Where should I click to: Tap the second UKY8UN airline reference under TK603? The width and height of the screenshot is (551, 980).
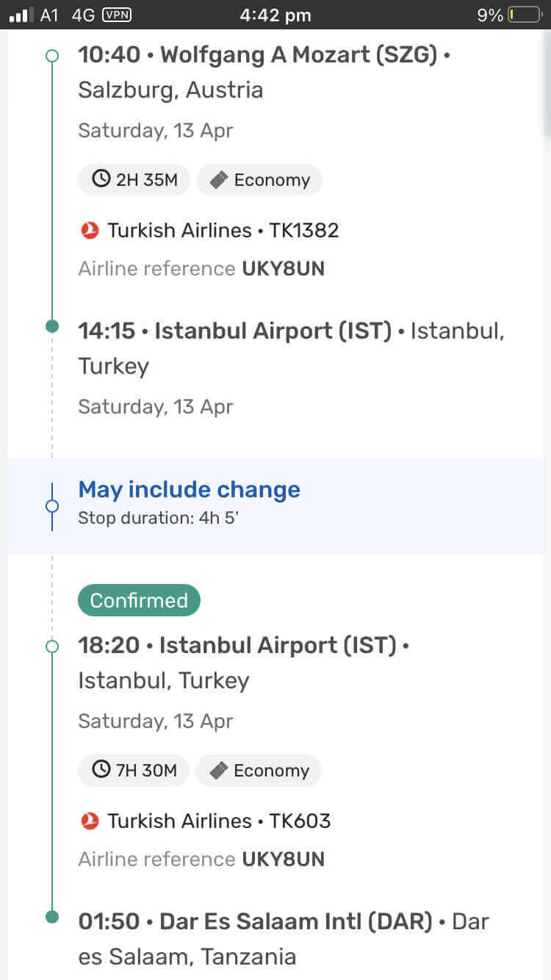(x=284, y=860)
